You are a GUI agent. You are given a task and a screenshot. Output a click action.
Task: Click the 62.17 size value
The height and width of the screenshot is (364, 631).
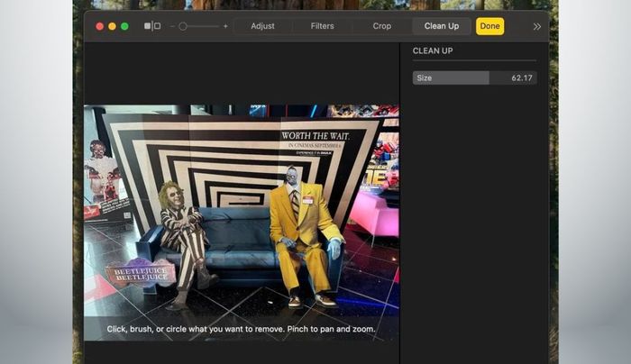[x=522, y=78]
